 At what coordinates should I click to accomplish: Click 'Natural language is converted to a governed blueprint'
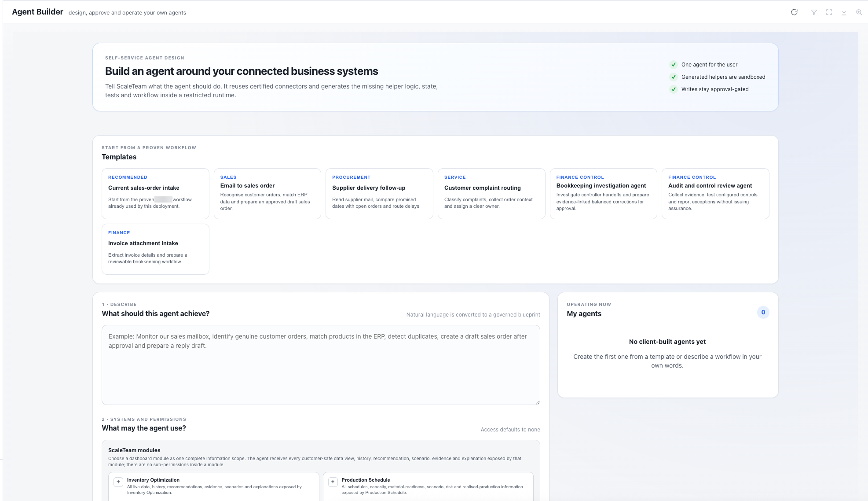[473, 315]
